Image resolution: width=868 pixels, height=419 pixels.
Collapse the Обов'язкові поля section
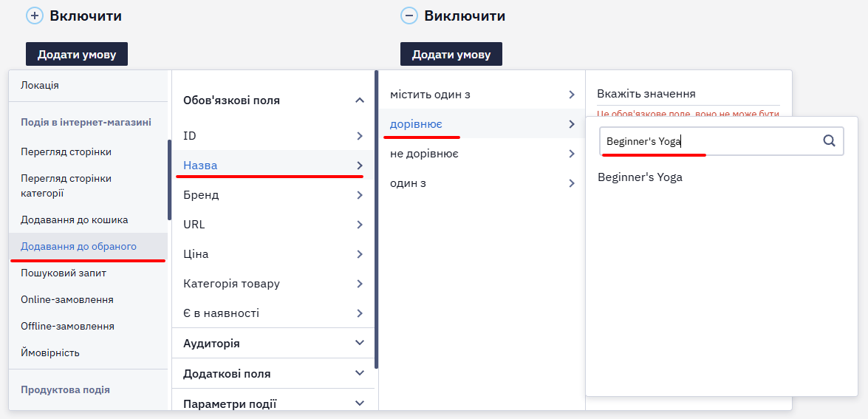(x=360, y=101)
